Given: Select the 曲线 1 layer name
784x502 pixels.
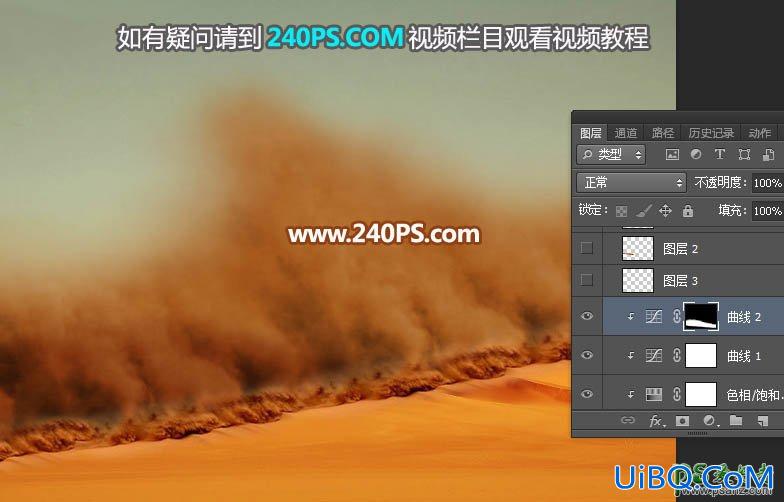Looking at the screenshot, I should pos(744,356).
